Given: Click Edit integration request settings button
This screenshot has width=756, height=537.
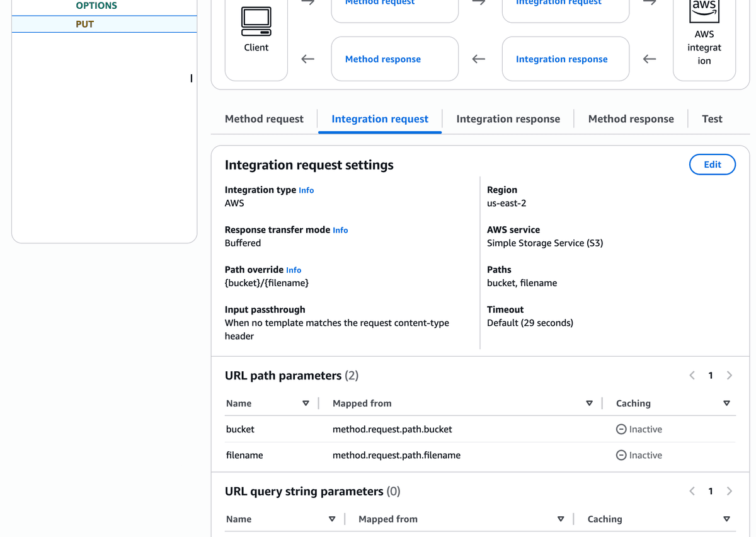Looking at the screenshot, I should [713, 165].
